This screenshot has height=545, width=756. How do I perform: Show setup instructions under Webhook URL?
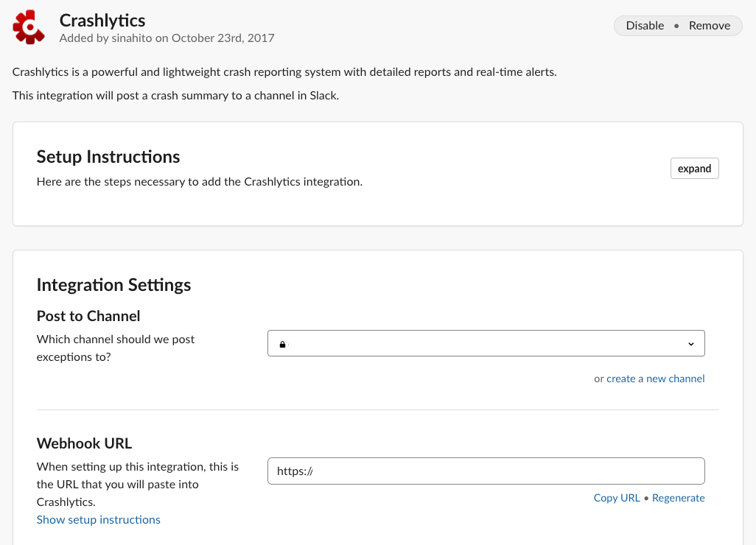click(x=99, y=520)
